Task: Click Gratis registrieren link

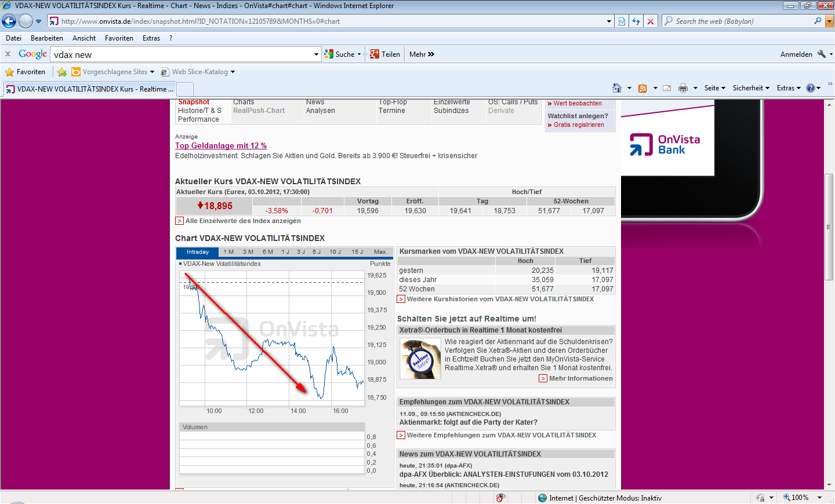Action: [579, 125]
